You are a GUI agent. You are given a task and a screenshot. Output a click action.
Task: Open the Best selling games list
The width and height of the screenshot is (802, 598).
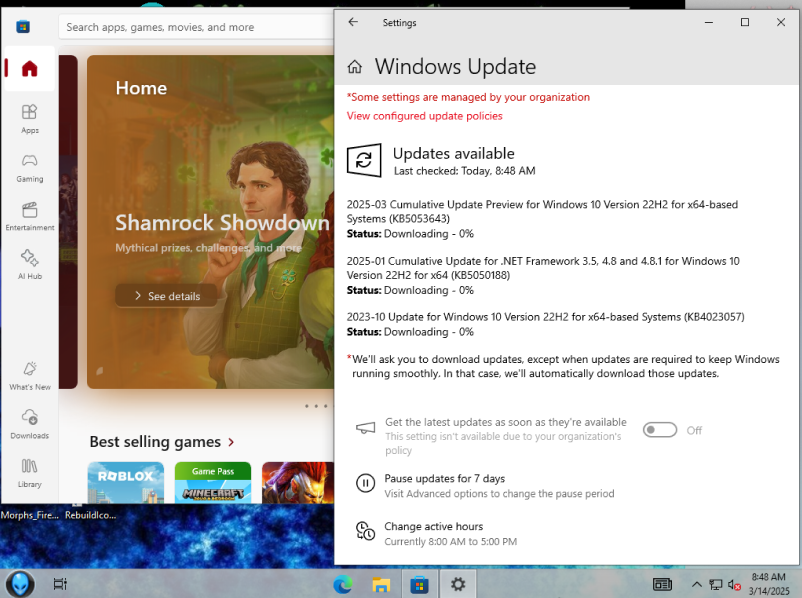click(162, 442)
